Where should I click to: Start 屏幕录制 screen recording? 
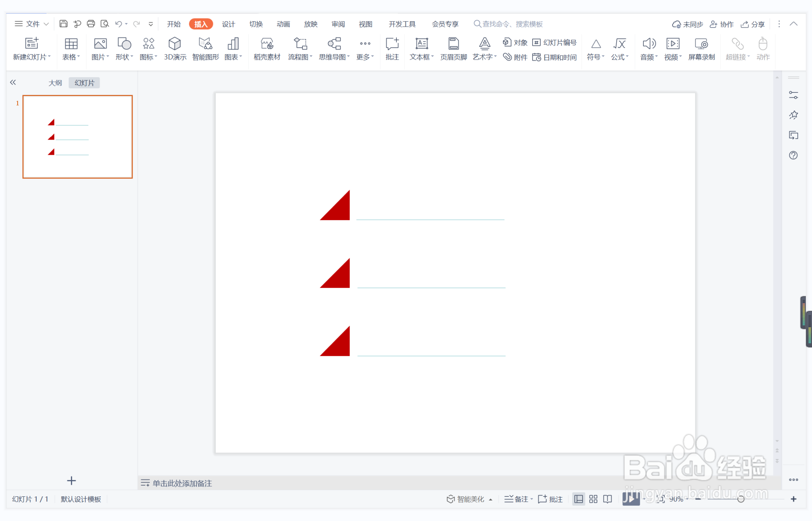[701, 44]
